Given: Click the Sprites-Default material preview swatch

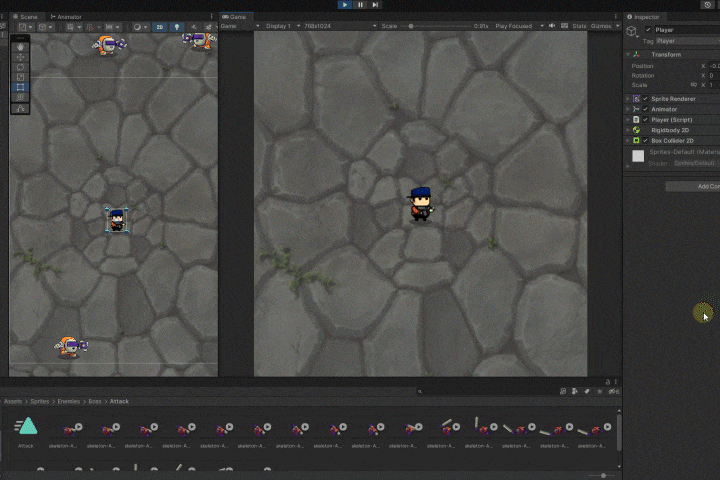Looking at the screenshot, I should tap(638, 156).
